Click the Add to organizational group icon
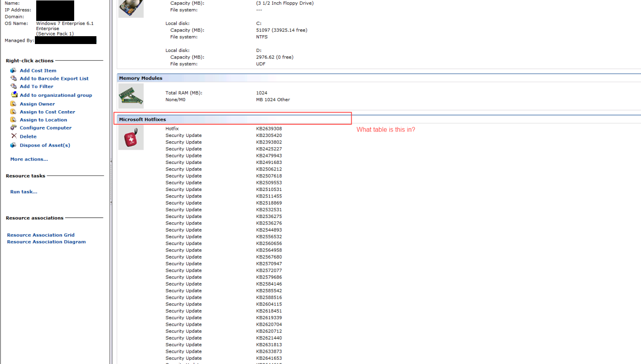The height and width of the screenshot is (364, 641). (14, 95)
